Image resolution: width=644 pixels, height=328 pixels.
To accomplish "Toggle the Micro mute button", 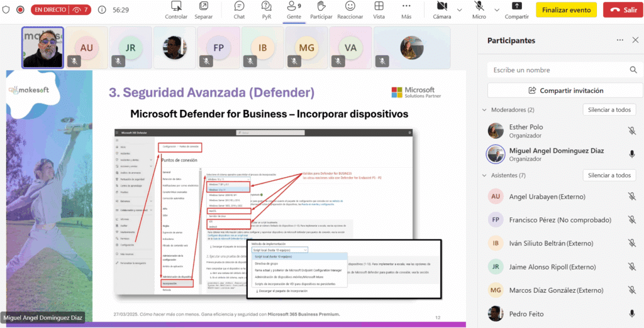I will tap(479, 7).
